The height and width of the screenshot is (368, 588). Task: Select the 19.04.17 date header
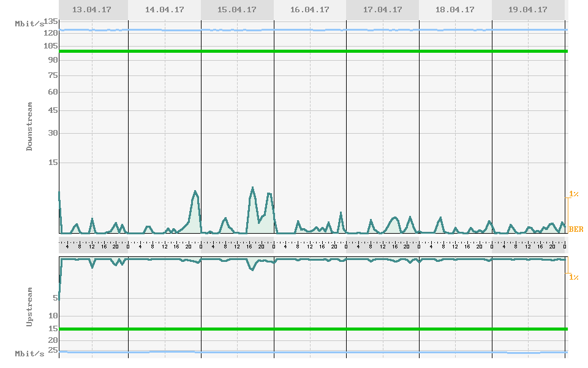[527, 10]
